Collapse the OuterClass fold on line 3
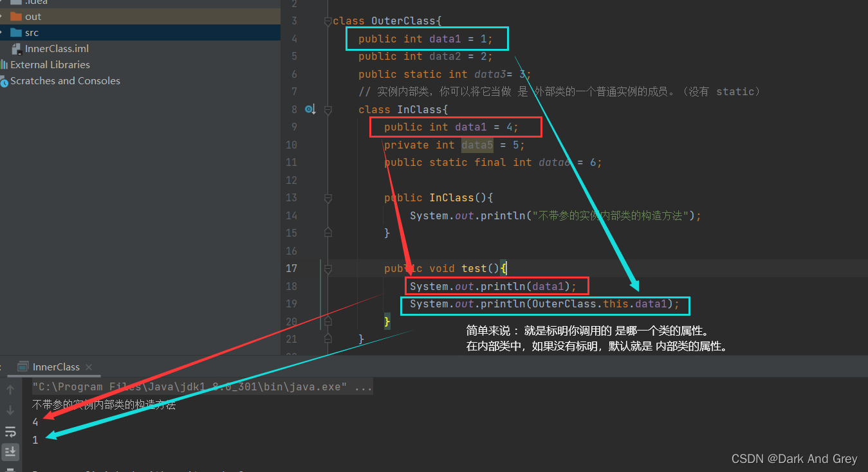Screen dimensions: 868x472 328,21
